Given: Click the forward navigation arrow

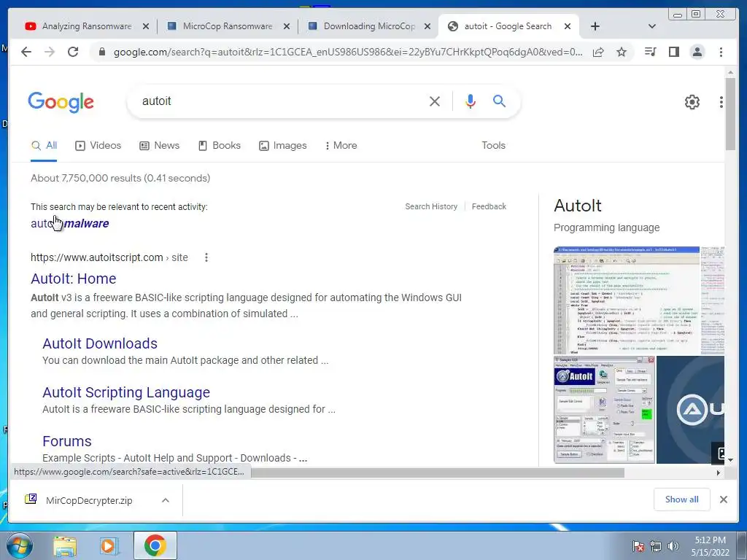Looking at the screenshot, I should [x=50, y=52].
